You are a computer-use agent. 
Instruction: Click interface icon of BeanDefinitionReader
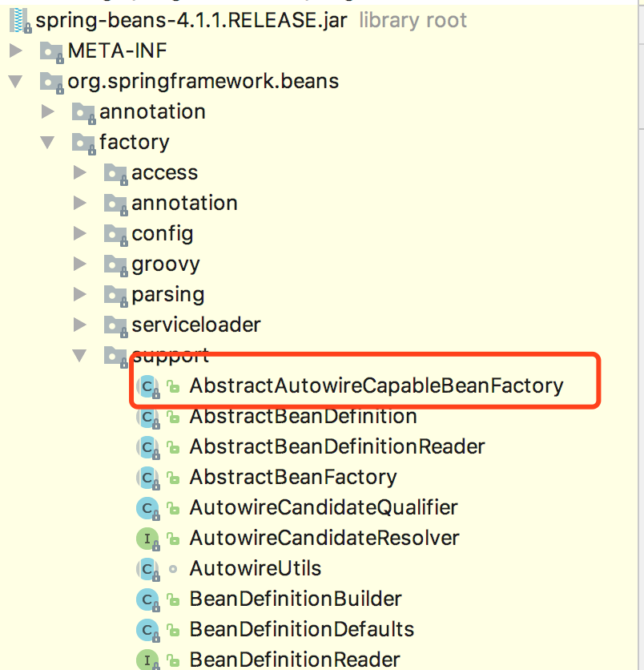147,660
